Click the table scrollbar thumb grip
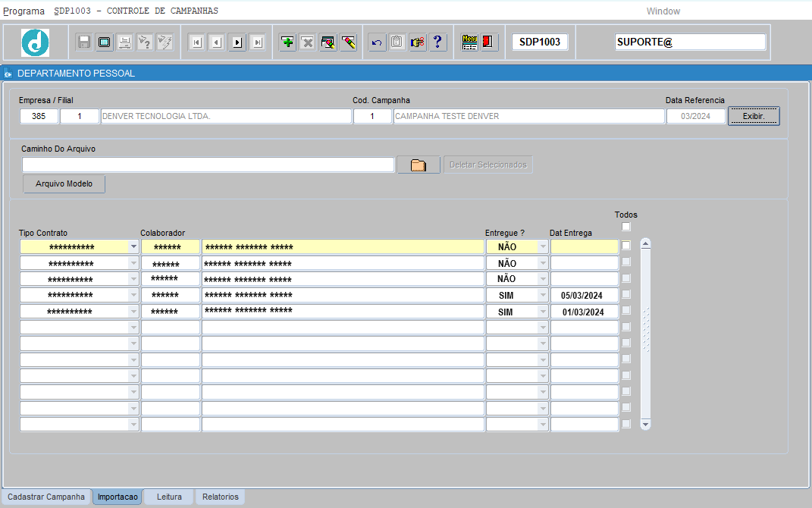This screenshot has height=508, width=812. (x=646, y=331)
